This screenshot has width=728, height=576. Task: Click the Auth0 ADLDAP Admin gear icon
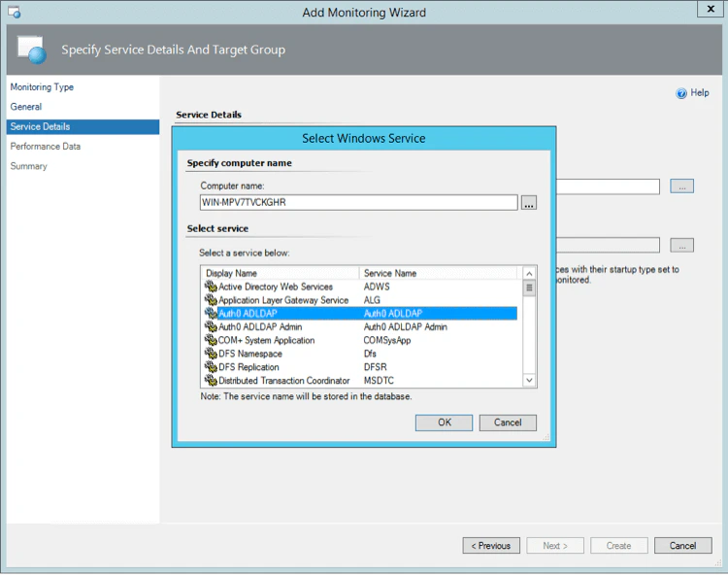click(x=211, y=327)
